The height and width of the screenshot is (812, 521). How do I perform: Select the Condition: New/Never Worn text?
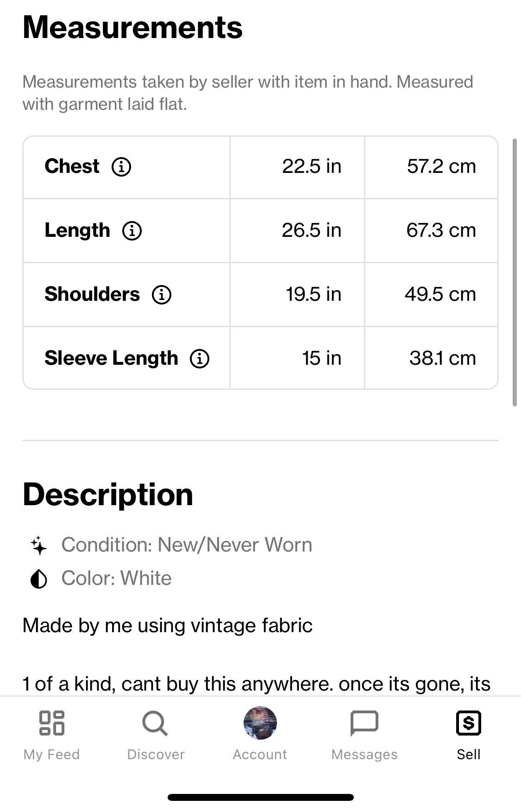pyautogui.click(x=187, y=545)
